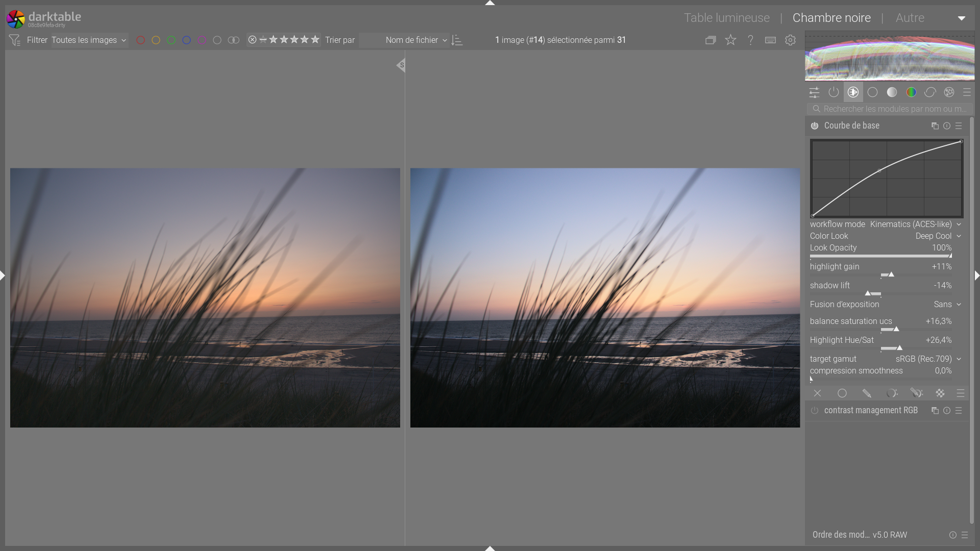Show only active modules
Image resolution: width=980 pixels, height=551 pixels.
tap(834, 92)
